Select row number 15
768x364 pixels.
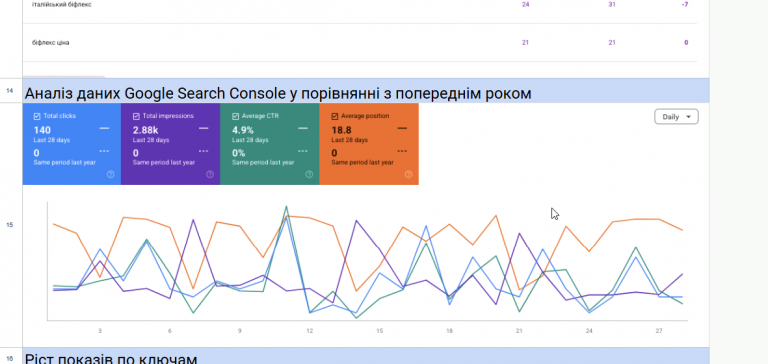coord(9,225)
